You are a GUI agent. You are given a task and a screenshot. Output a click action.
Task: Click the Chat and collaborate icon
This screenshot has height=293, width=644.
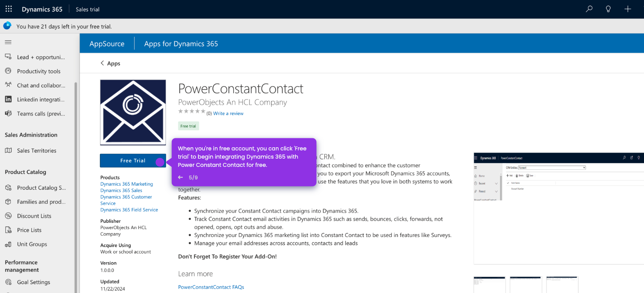8,85
